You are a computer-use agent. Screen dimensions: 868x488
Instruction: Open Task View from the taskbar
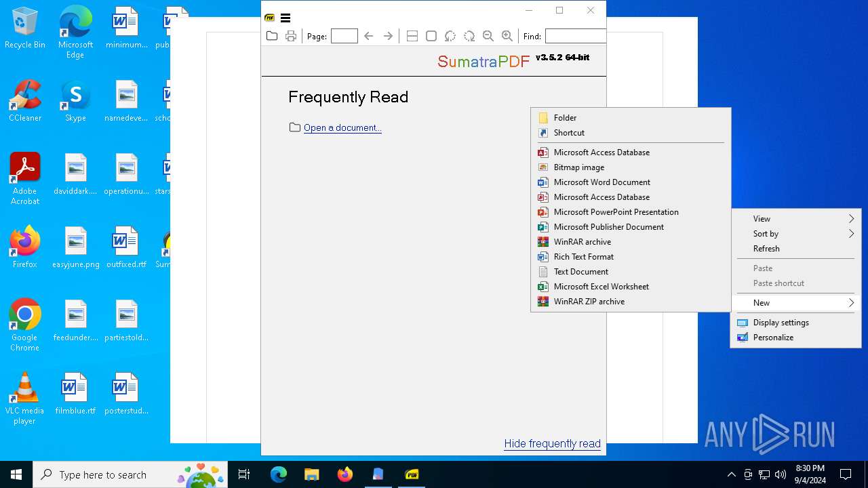point(245,474)
